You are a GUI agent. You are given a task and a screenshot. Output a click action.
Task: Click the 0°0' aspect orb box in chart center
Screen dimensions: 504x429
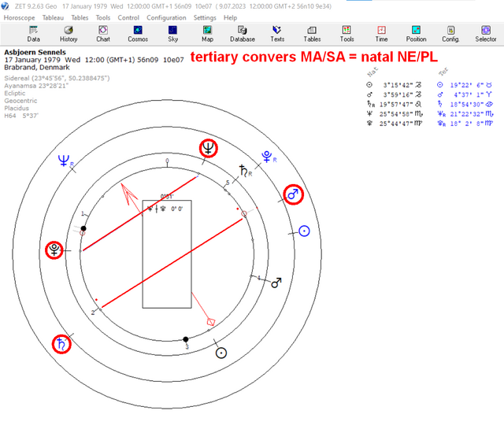(x=167, y=254)
